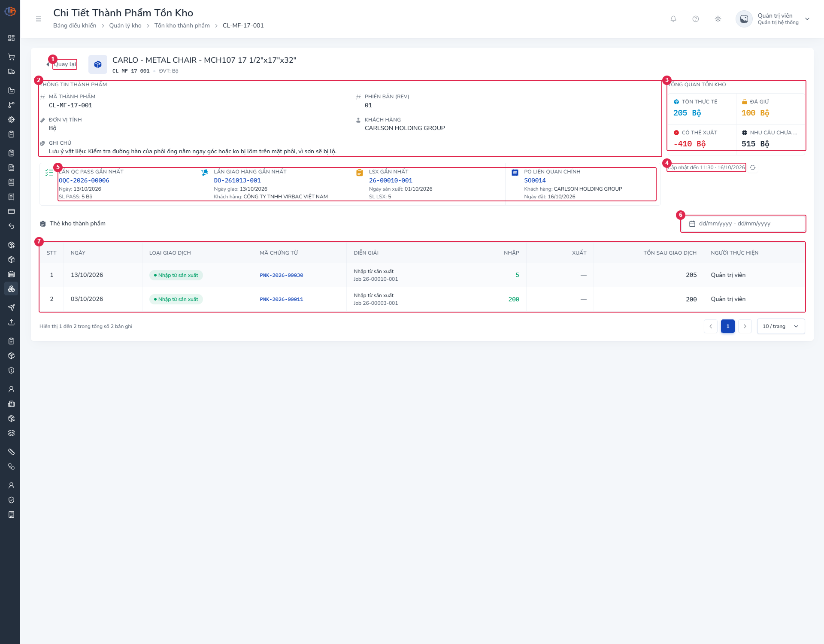Click the Nhập từ sản xuất tag on 13/10/2026
824x644 pixels.
pos(176,275)
